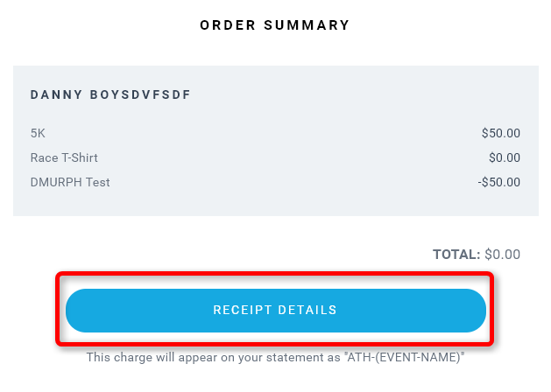Open the Receipt Details button
The height and width of the screenshot is (392, 551).
pyautogui.click(x=276, y=311)
